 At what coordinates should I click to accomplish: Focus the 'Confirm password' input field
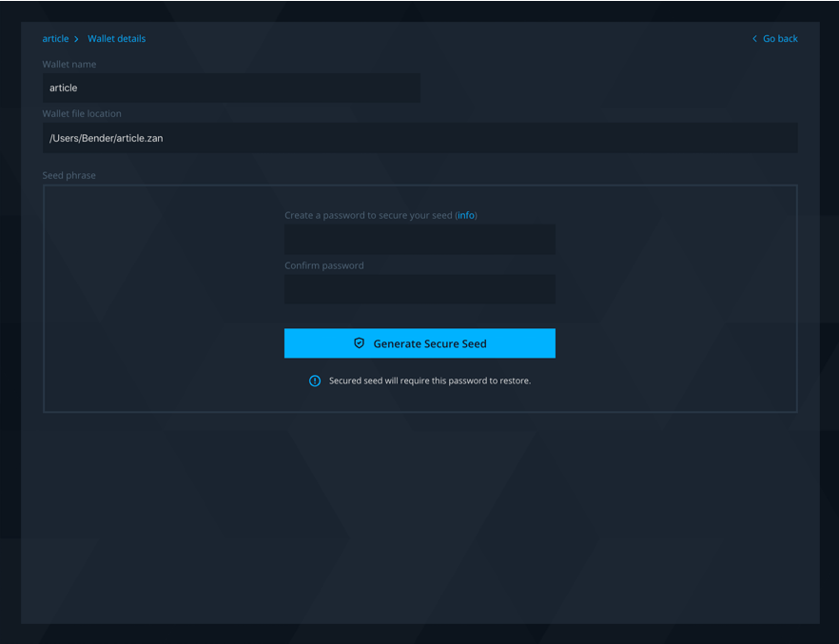(x=419, y=289)
